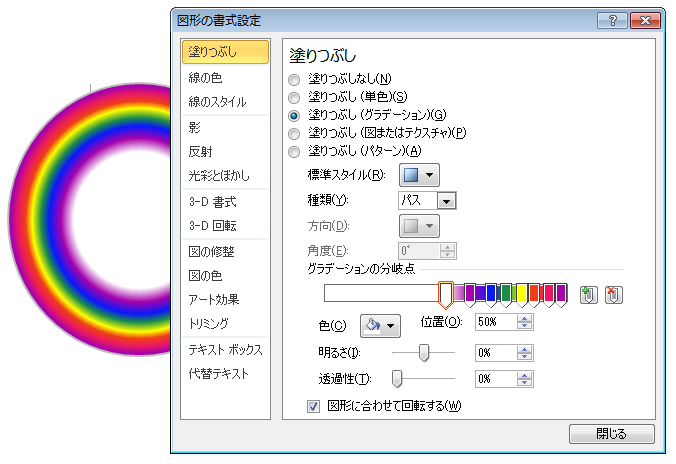676x464 pixels.
Task: Switch to トリミング category
Action: (225, 324)
